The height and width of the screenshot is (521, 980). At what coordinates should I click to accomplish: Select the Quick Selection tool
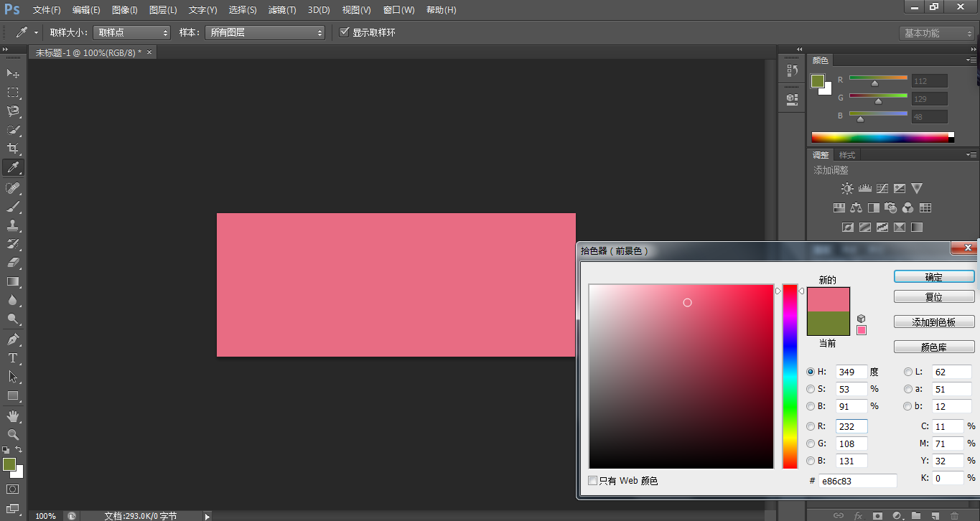tap(13, 130)
